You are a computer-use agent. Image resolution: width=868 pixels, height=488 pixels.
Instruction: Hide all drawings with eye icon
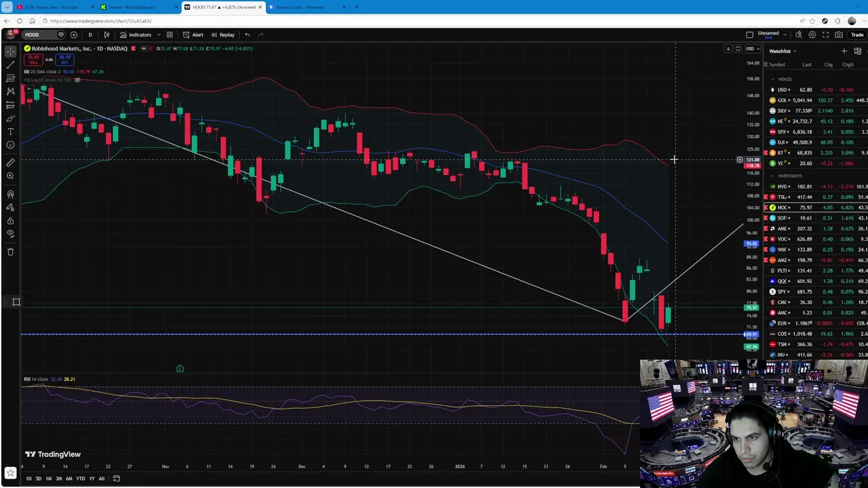coord(10,234)
